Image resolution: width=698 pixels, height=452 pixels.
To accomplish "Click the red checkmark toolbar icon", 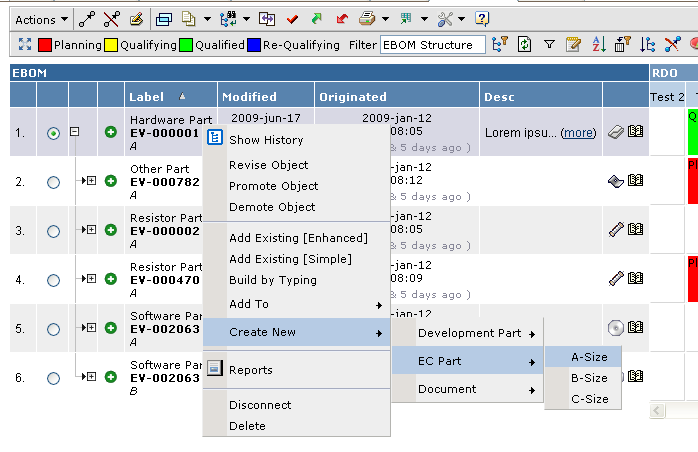I will (293, 19).
